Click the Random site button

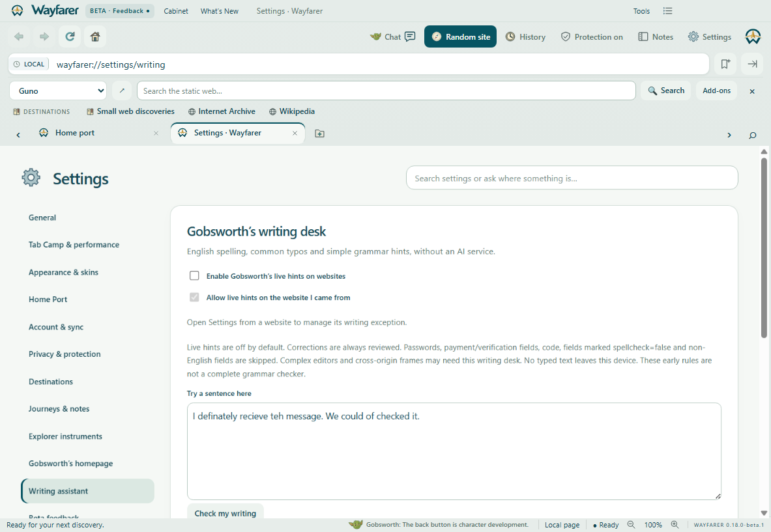point(460,37)
